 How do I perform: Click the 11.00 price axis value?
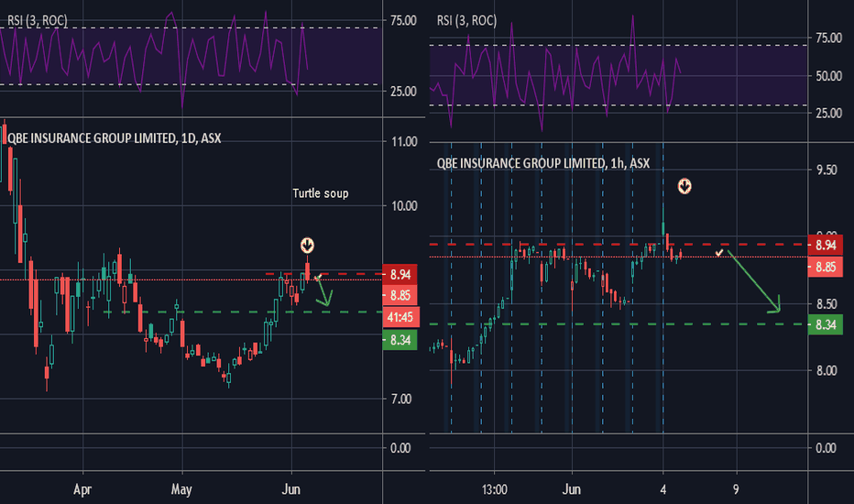(x=404, y=142)
